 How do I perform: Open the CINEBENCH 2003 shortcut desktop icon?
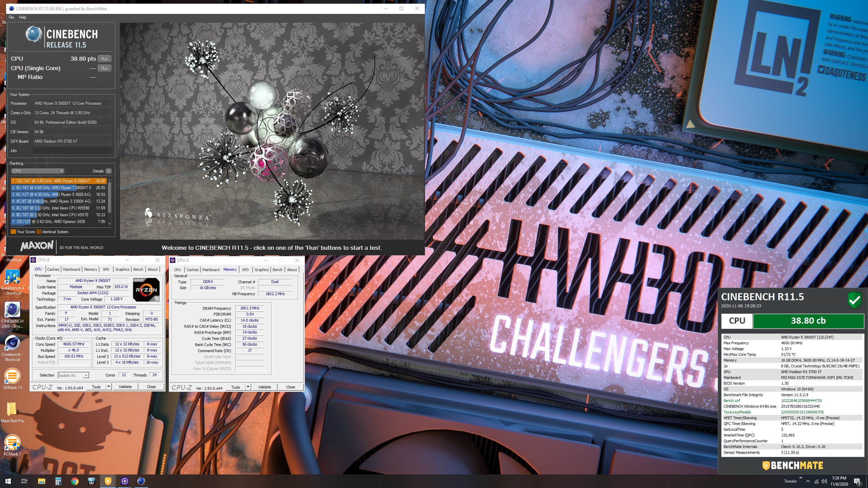coord(12,315)
